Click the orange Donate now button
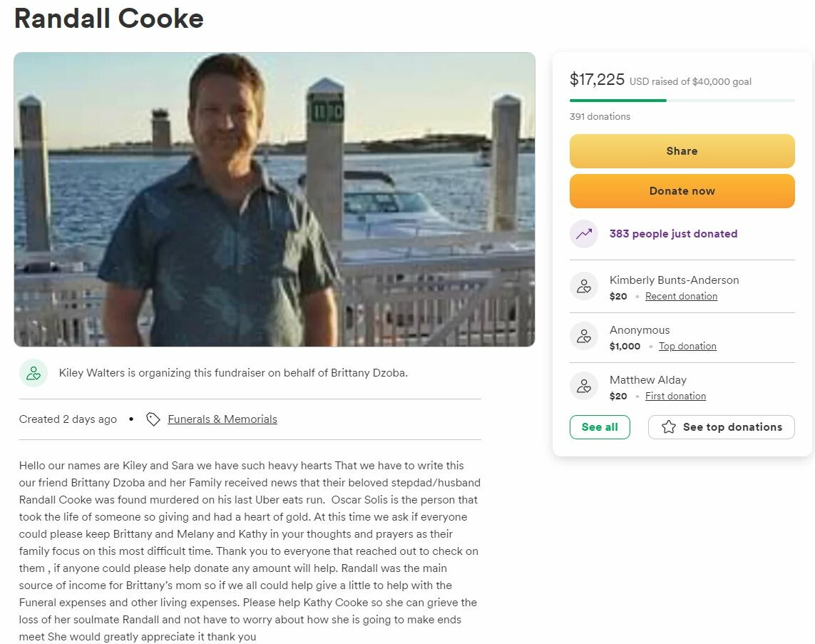This screenshot has width=815, height=644. (682, 190)
